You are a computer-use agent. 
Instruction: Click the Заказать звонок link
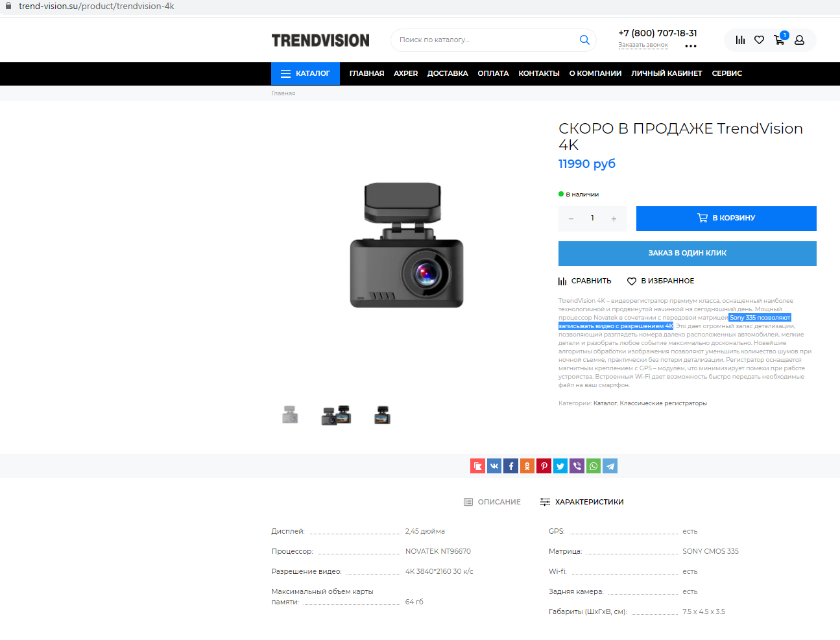(643, 45)
